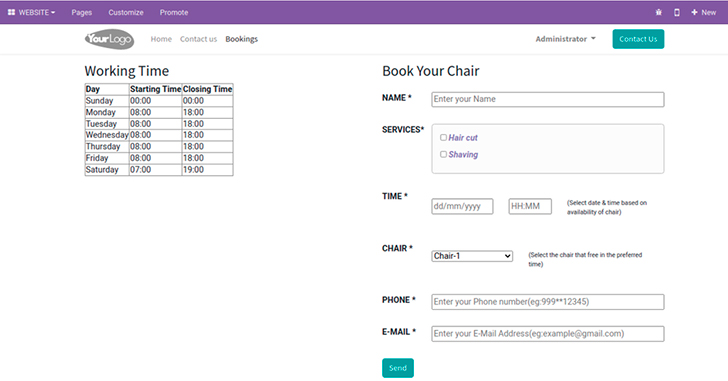This screenshot has width=728, height=381.
Task: Open the WEBSITE apps grid menu
Action: [x=32, y=13]
